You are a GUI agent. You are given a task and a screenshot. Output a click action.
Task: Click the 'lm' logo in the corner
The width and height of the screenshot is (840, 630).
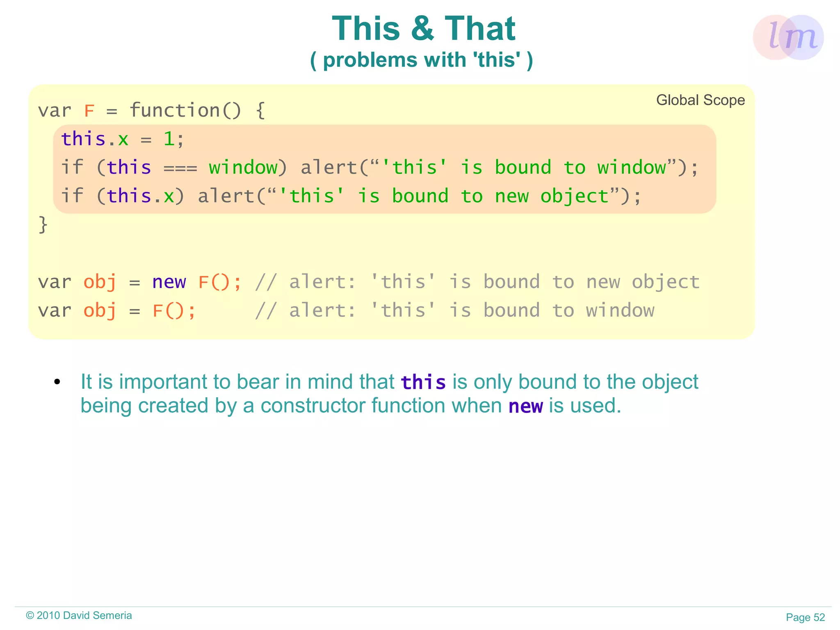[x=788, y=37]
